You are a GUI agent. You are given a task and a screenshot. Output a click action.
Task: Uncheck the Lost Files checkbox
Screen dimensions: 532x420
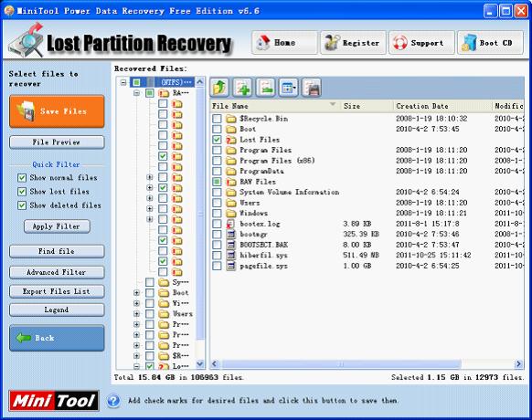[217, 140]
